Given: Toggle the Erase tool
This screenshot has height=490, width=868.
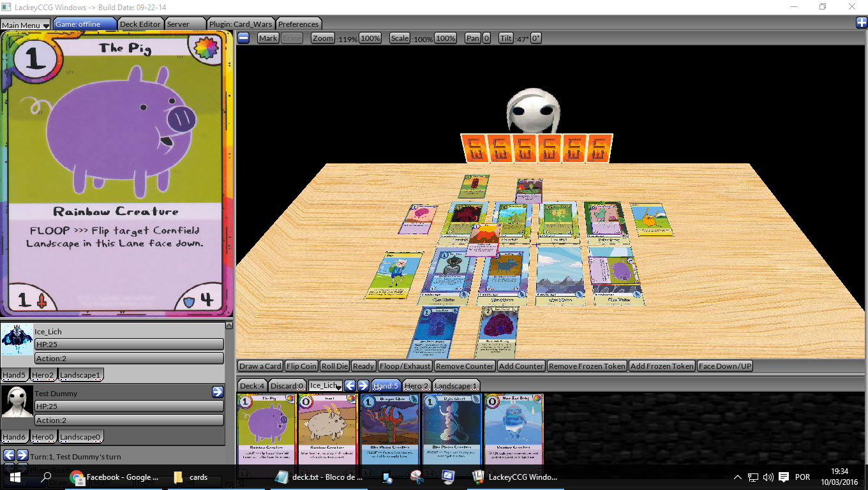Looking at the screenshot, I should (x=292, y=38).
